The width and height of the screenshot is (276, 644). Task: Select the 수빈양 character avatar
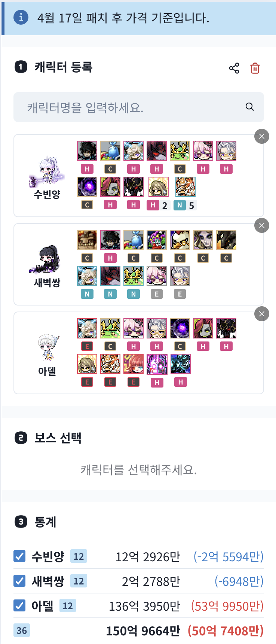(47, 172)
